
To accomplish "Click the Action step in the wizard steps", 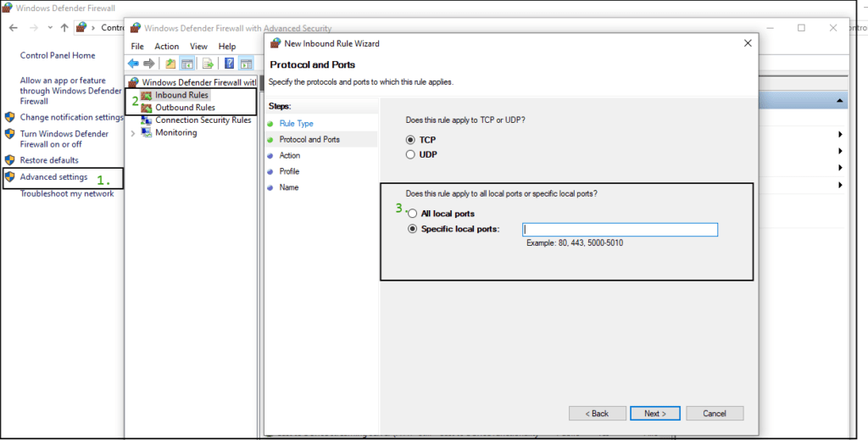I will (290, 155).
